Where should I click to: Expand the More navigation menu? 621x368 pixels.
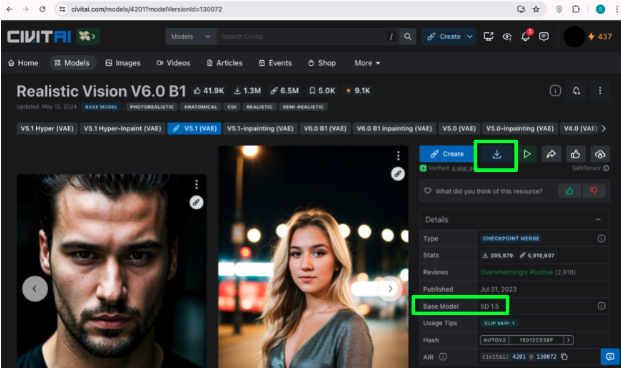pyautogui.click(x=367, y=63)
